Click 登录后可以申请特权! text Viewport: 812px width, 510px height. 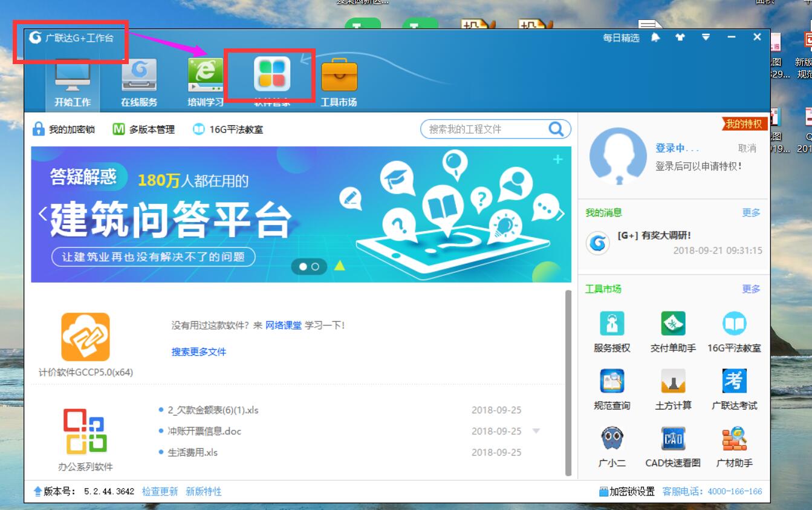tap(698, 166)
